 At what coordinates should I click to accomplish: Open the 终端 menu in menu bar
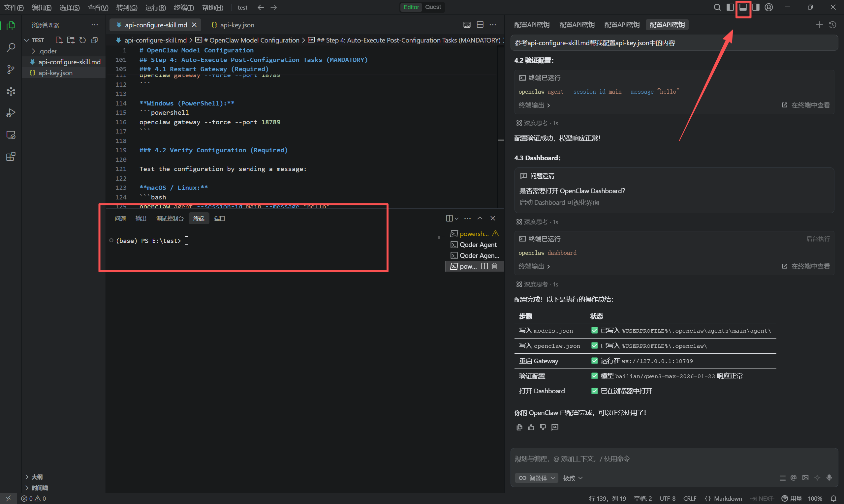(x=183, y=8)
